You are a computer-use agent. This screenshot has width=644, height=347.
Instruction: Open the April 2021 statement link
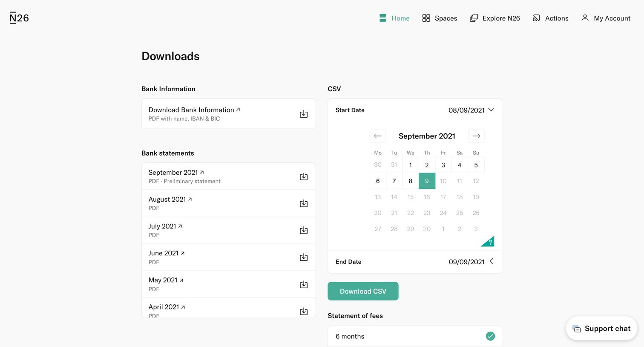coord(167,307)
